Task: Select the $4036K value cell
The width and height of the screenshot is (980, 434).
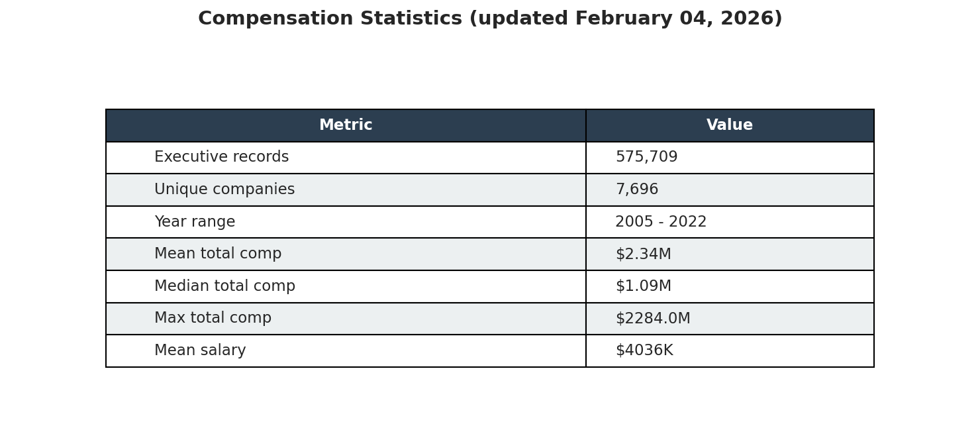Action: [644, 351]
